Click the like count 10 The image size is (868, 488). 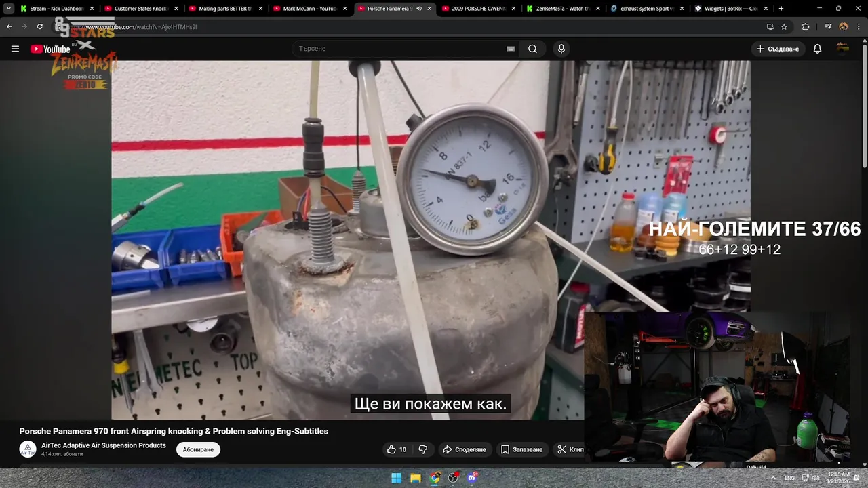pos(403,449)
